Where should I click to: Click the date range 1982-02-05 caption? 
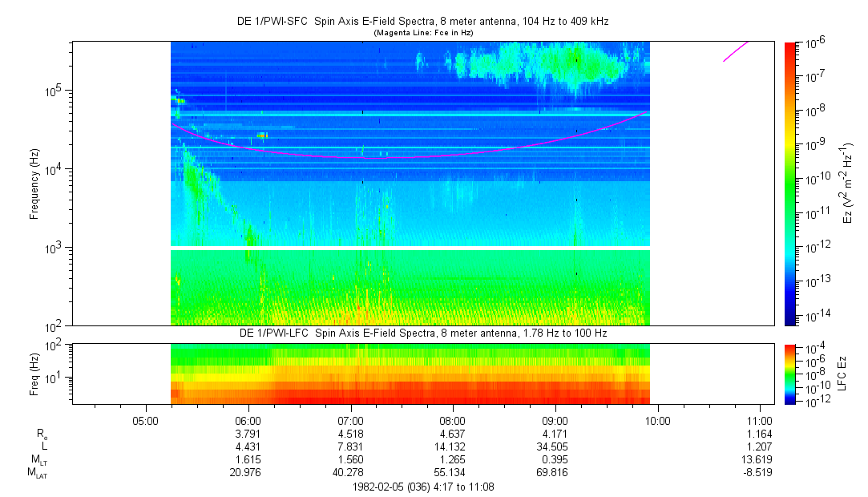pyautogui.click(x=423, y=487)
